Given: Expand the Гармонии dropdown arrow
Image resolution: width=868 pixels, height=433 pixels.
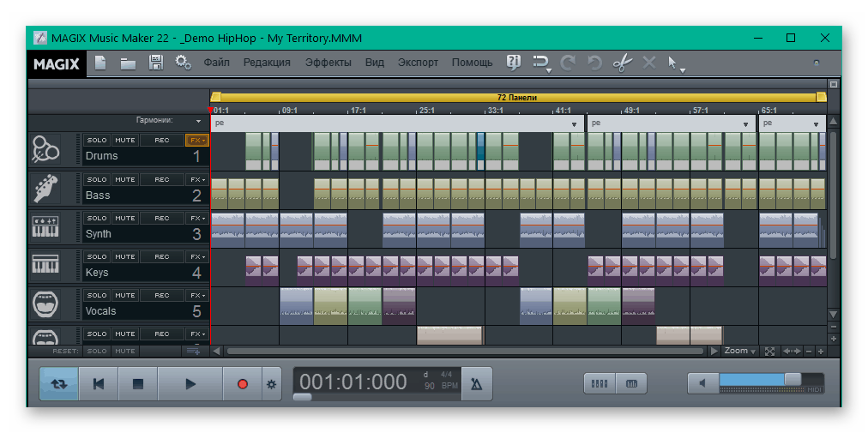Looking at the screenshot, I should click(198, 121).
